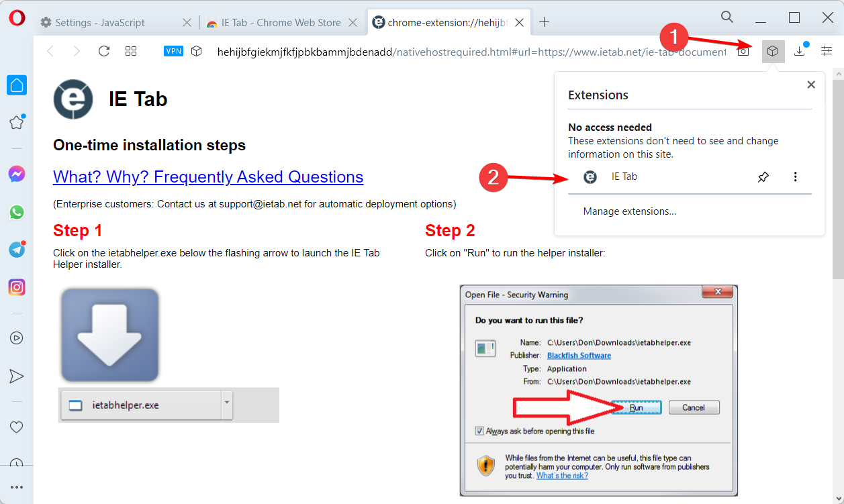Open the Speed Dial grid icon
The image size is (844, 504).
pos(131,51)
